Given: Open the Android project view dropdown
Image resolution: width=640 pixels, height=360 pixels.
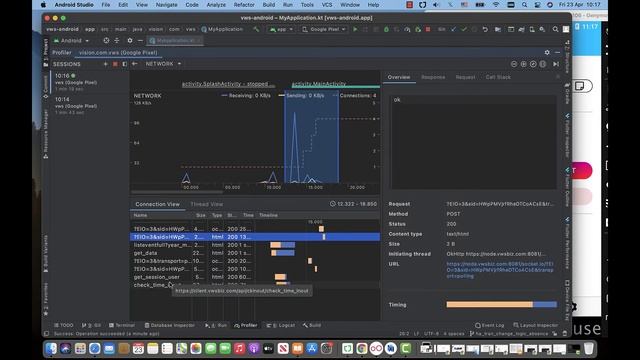Looking at the screenshot, I should pyautogui.click(x=71, y=40).
